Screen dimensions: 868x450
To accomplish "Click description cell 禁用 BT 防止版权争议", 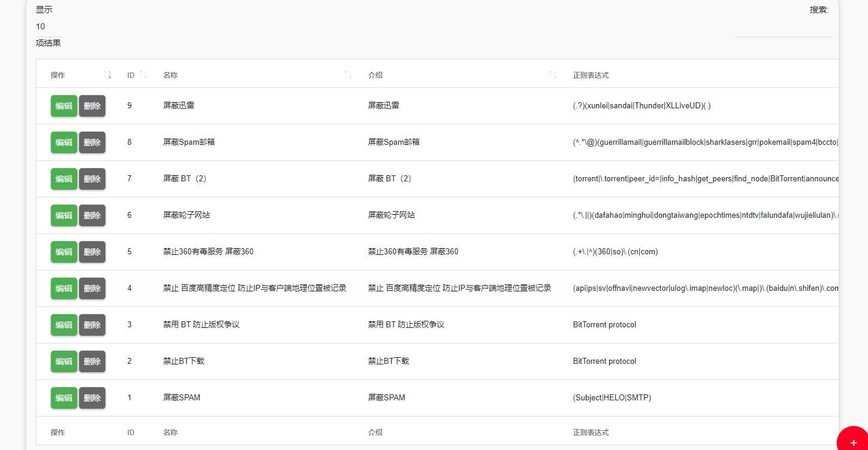I will click(x=406, y=324).
